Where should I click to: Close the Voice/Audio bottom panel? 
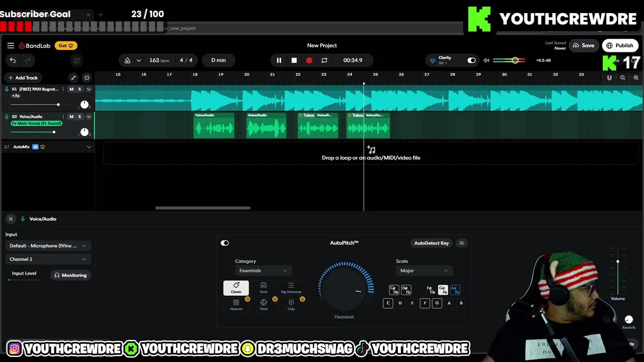[x=11, y=219]
